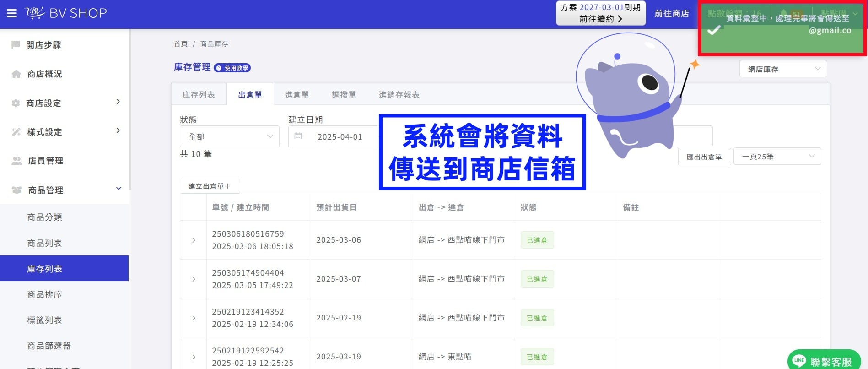Switch to the 進倉單 tab
This screenshot has width=868, height=369.
coord(297,95)
